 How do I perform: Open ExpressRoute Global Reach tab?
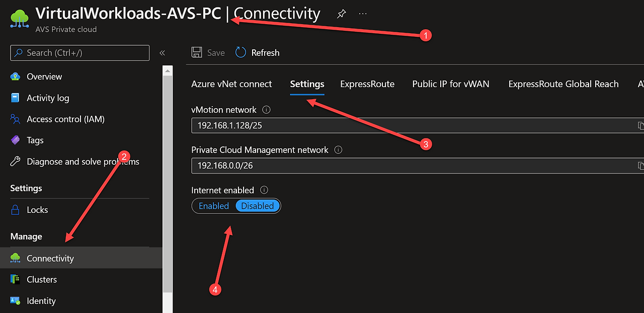coord(563,84)
